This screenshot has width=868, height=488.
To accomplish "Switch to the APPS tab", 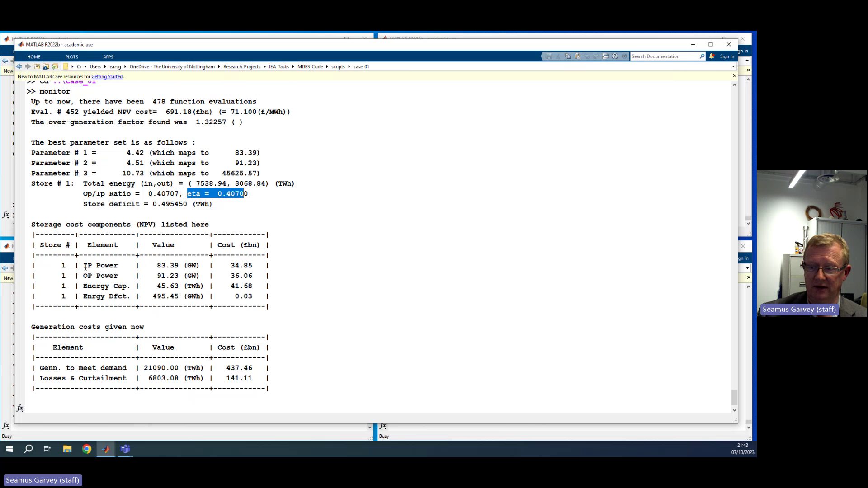I will pos(108,57).
